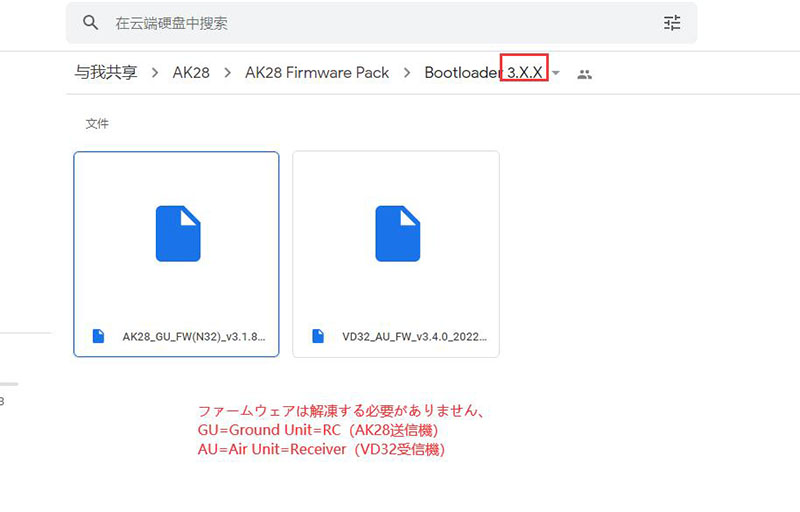
Task: Click the storage usage bar at left edge
Action: (x=8, y=383)
